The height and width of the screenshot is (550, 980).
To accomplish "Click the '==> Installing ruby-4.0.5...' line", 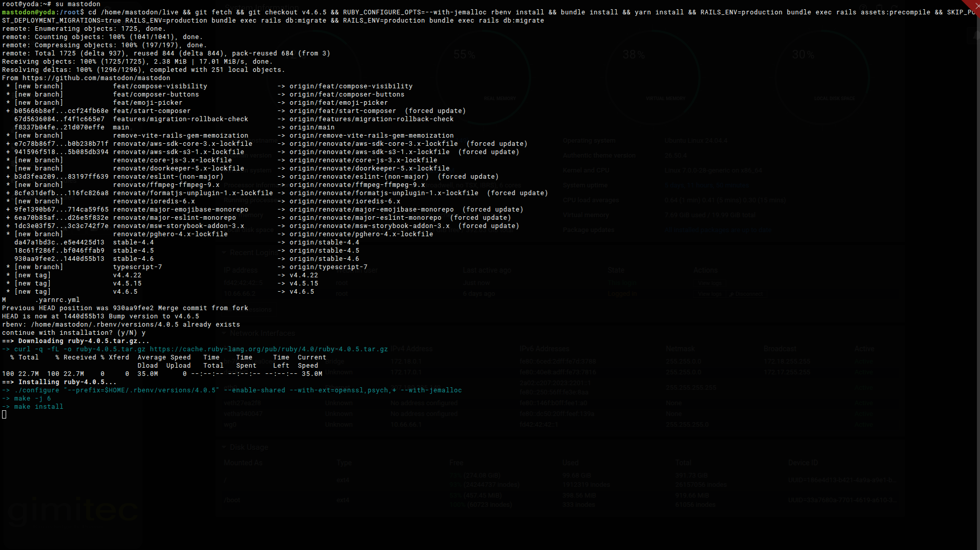I will point(60,382).
